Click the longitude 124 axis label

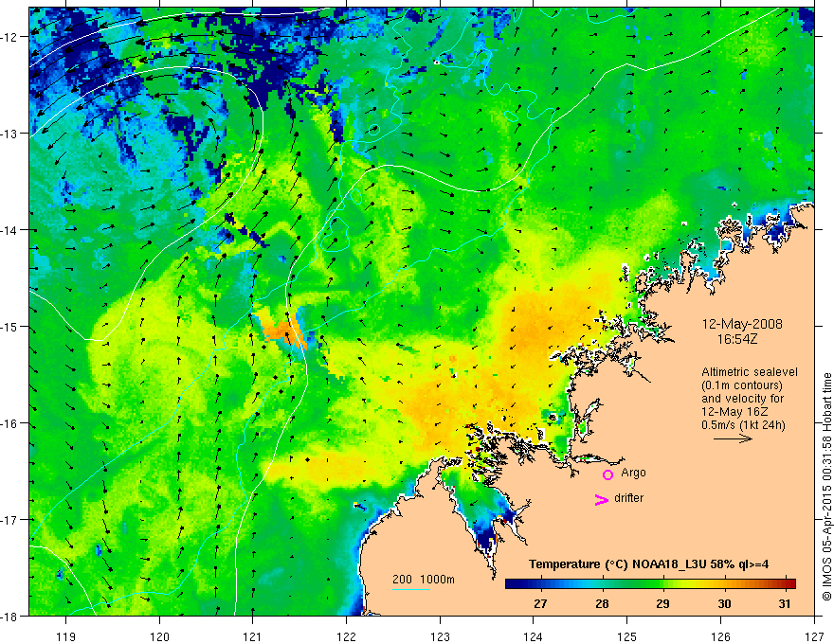click(534, 636)
